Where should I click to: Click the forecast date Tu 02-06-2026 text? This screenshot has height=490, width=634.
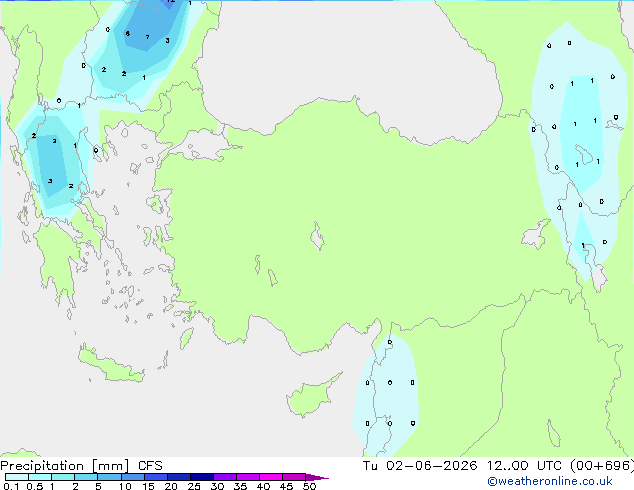pyautogui.click(x=420, y=466)
